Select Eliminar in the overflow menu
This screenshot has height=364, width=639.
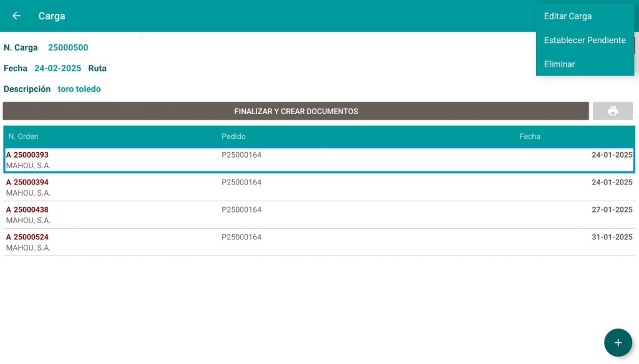(x=559, y=64)
